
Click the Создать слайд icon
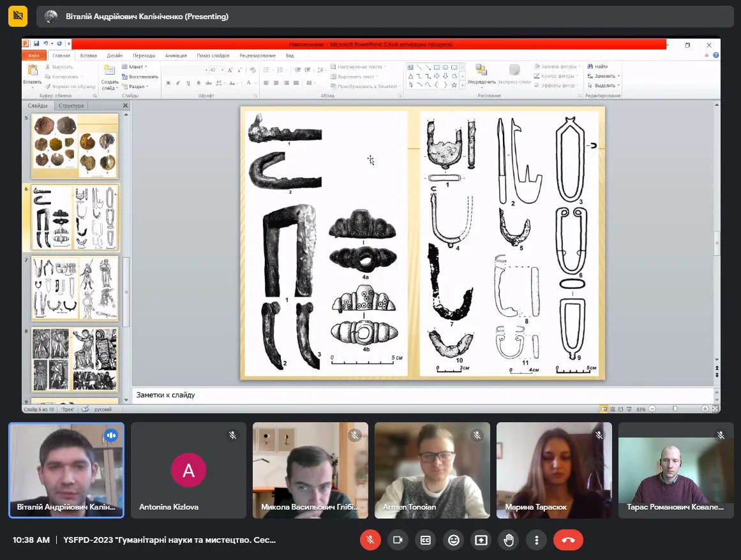(109, 71)
